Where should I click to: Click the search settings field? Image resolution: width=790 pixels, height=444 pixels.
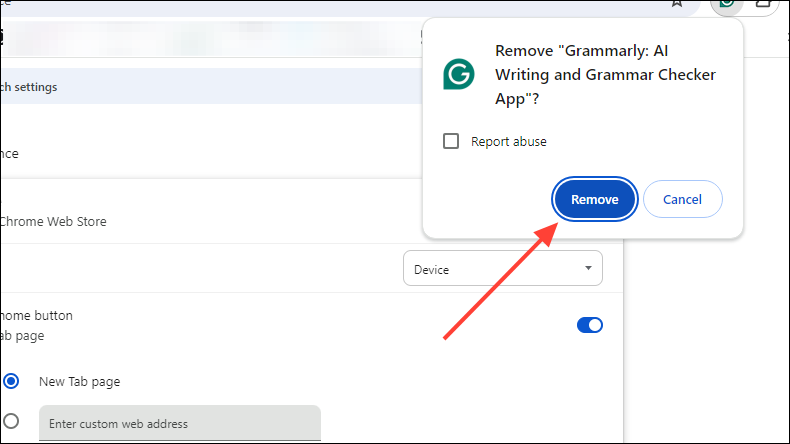point(211,86)
